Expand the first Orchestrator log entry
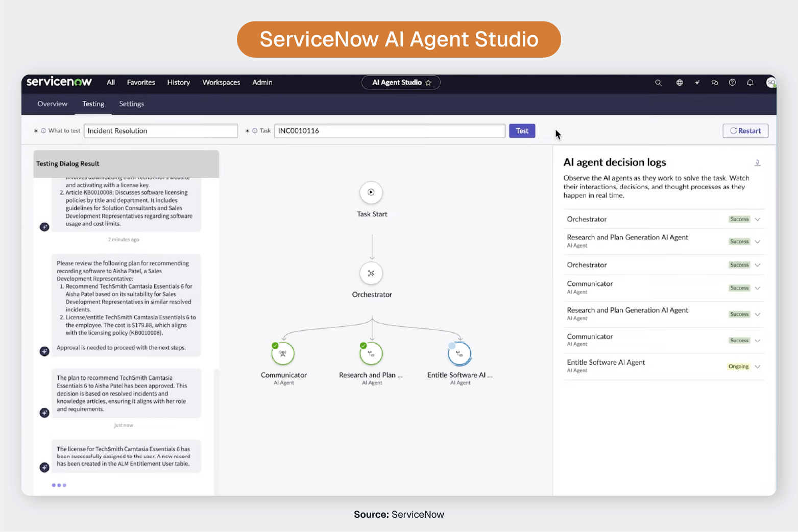Screen dimensions: 798x532 coord(758,219)
